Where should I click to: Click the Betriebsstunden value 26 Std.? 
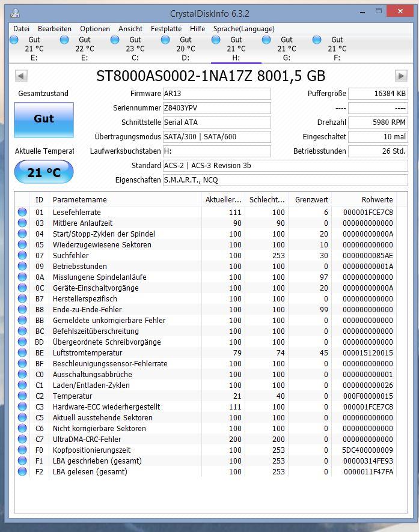pyautogui.click(x=378, y=151)
